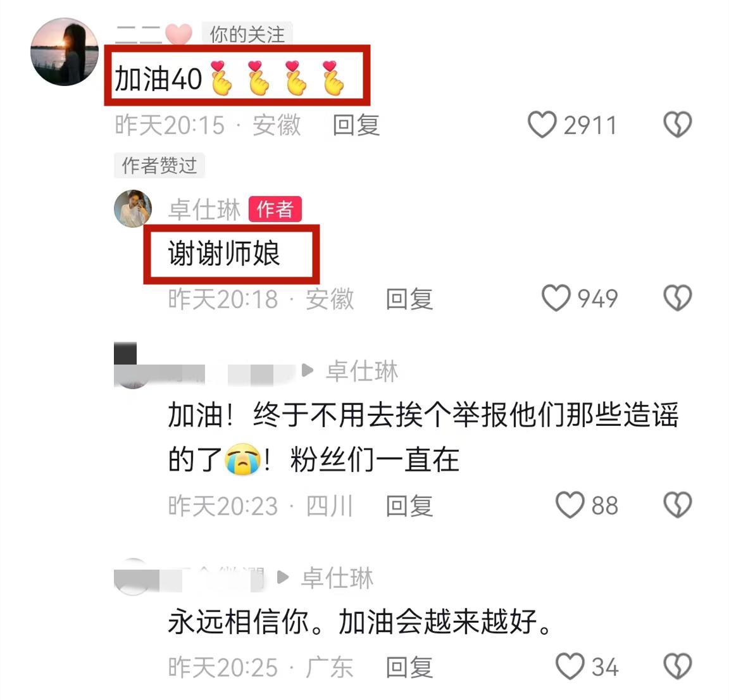729x700 pixels.
Task: Dislike the 谢谢师娘 reply
Action: click(677, 298)
